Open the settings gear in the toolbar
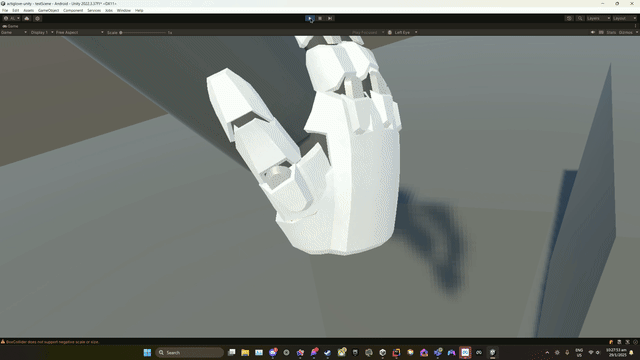The height and width of the screenshot is (360, 640). (x=38, y=18)
